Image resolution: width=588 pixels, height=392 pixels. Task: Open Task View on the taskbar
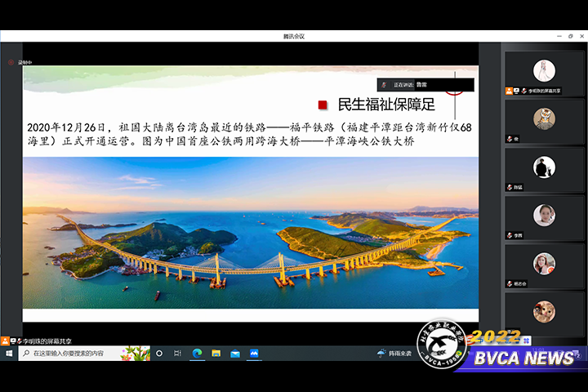[177, 354]
